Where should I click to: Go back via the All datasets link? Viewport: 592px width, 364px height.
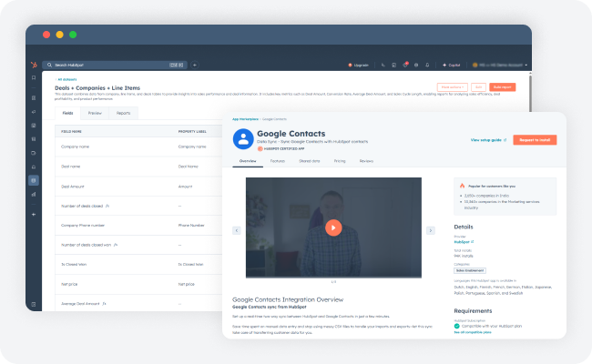[66, 79]
